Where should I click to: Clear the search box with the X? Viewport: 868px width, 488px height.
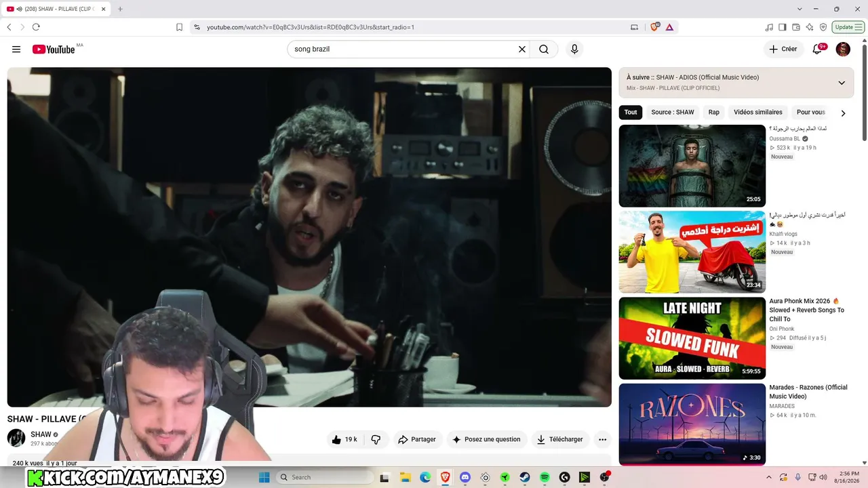(x=522, y=49)
